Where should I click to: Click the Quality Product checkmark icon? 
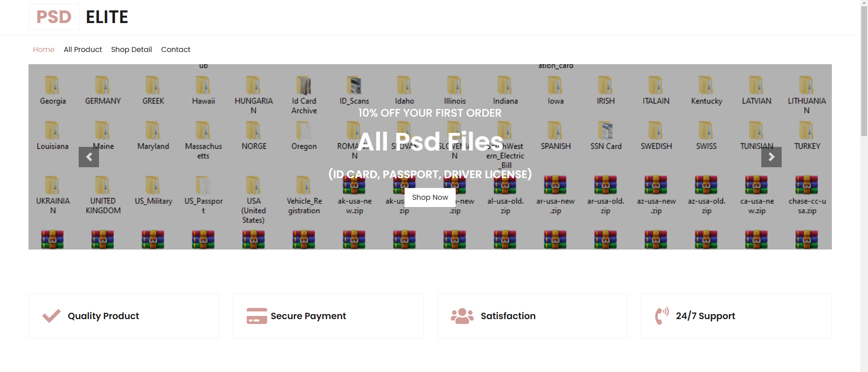(x=52, y=316)
